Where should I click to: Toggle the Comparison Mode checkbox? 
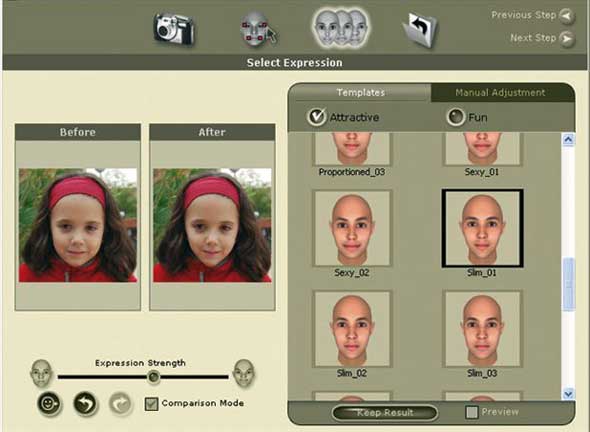151,404
